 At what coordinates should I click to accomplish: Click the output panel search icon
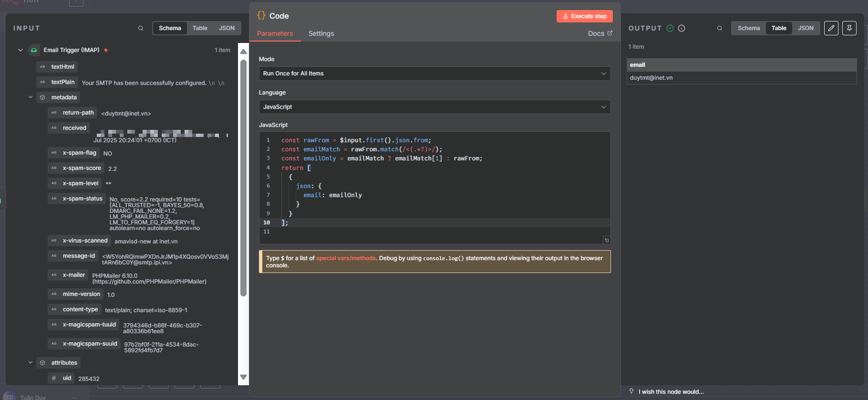(x=720, y=28)
